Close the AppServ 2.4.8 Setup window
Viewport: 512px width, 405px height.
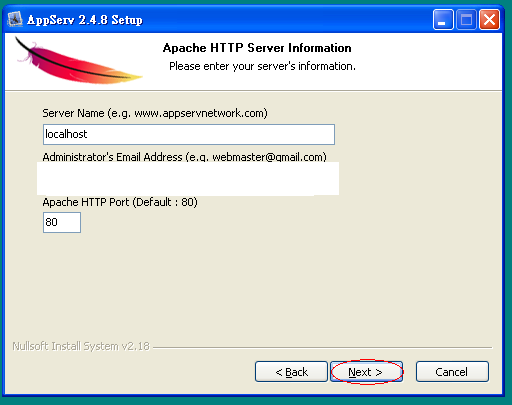pyautogui.click(x=489, y=20)
